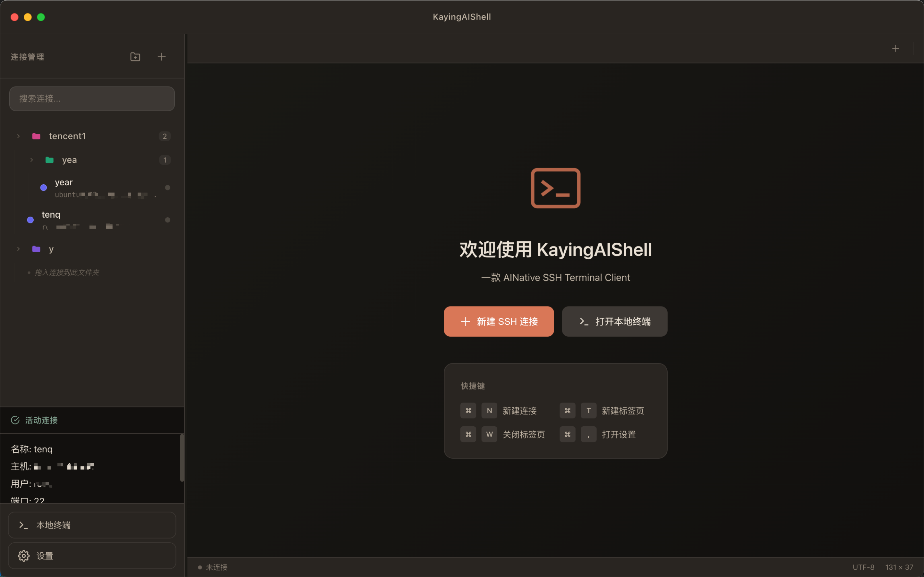Click the plus icon to add a new connection
The height and width of the screenshot is (577, 924).
coord(161,56)
